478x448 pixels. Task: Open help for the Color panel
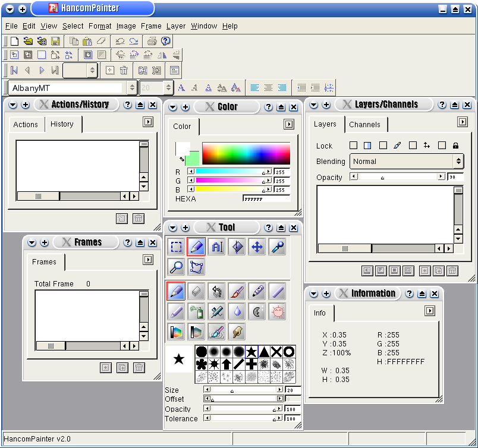pos(268,107)
